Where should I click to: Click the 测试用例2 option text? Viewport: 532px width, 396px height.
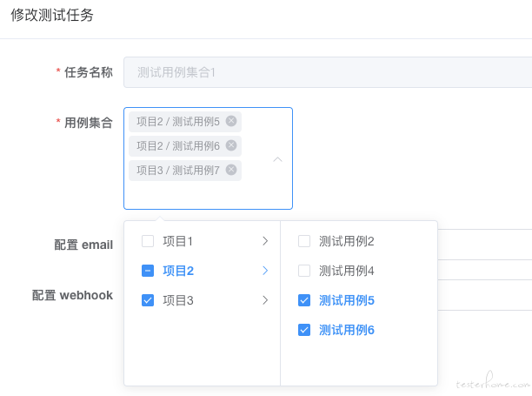(347, 241)
